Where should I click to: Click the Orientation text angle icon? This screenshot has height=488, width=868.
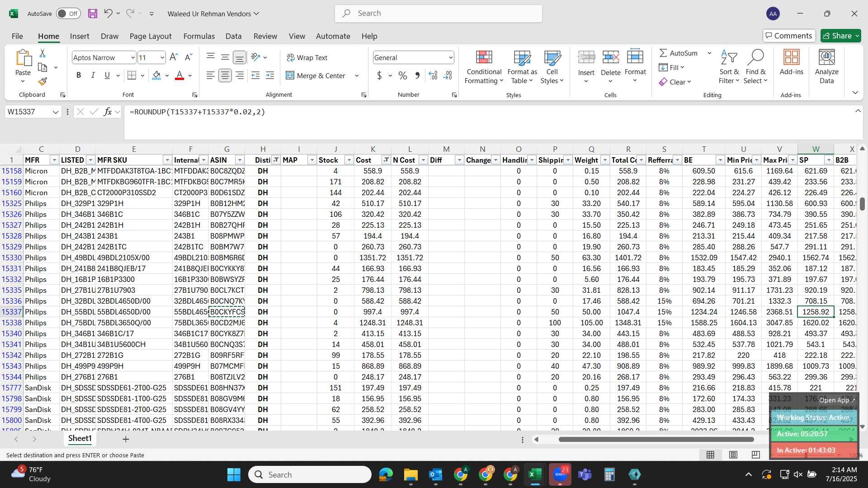pyautogui.click(x=255, y=57)
